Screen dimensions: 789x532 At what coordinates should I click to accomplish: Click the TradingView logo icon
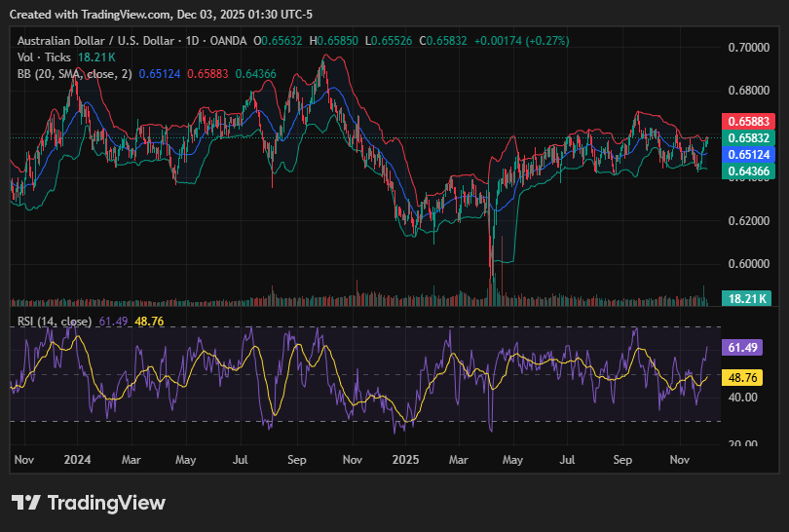tap(26, 503)
